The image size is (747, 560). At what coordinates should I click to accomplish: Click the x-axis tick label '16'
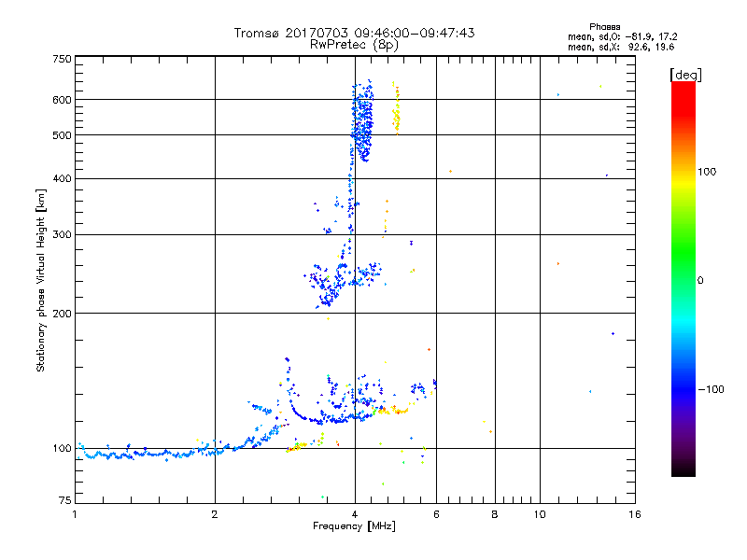point(635,514)
